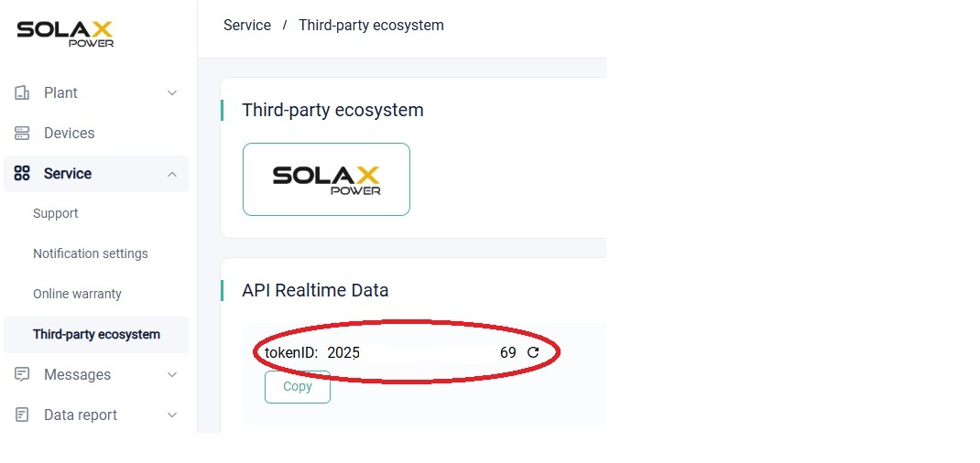This screenshot has width=980, height=463.
Task: Open the Support submenu item
Action: pos(56,213)
